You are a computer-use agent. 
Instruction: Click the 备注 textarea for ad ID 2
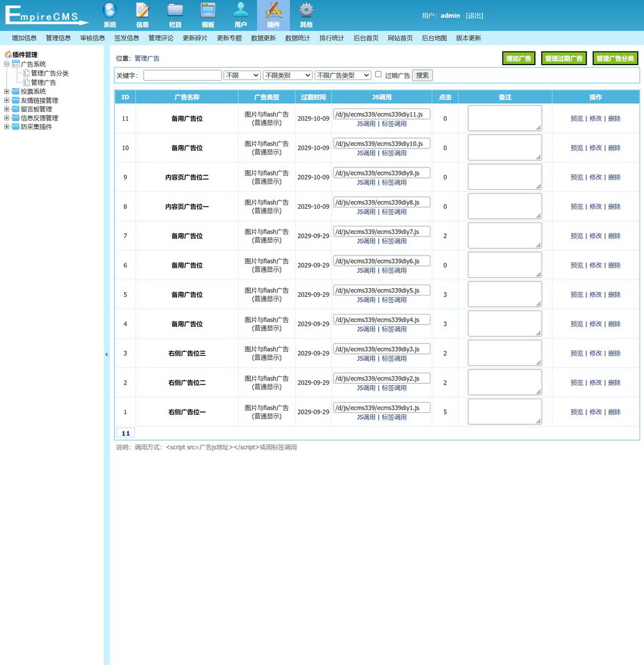click(505, 382)
